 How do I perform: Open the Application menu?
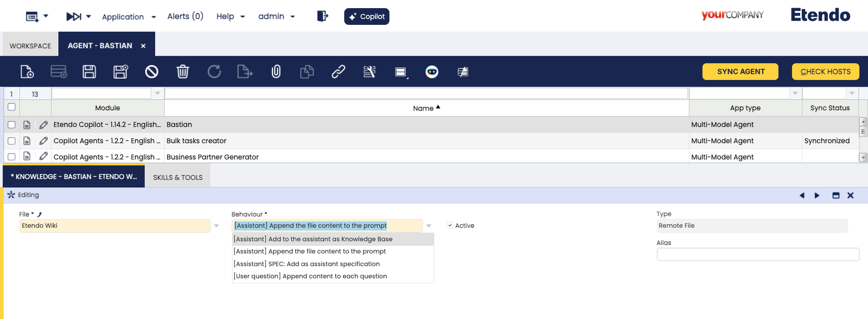pyautogui.click(x=129, y=17)
